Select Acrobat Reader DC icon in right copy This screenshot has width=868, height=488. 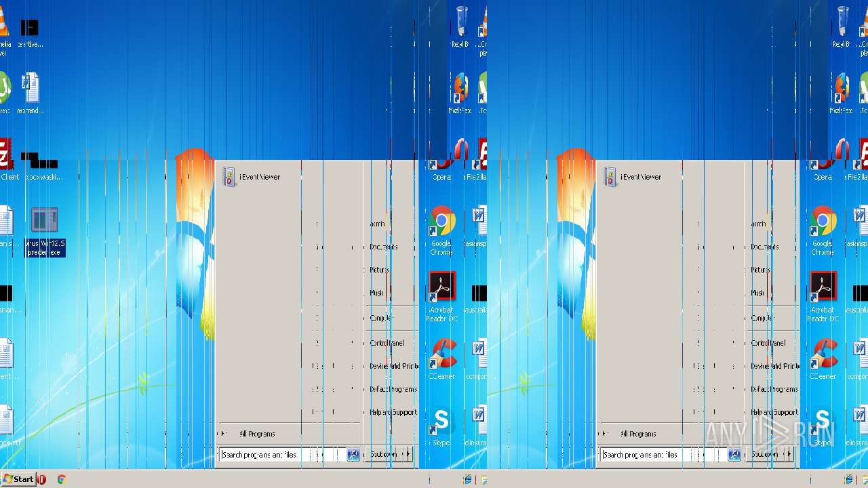(823, 297)
